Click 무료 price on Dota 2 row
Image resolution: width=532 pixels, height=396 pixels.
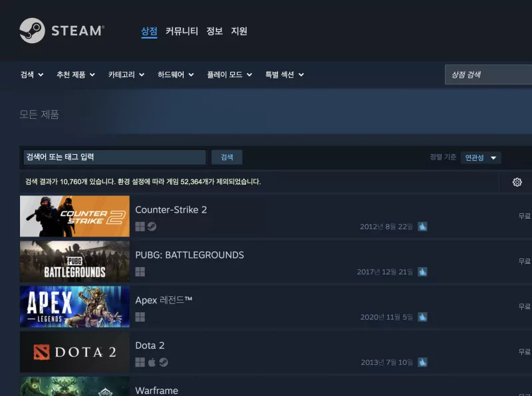coord(525,351)
